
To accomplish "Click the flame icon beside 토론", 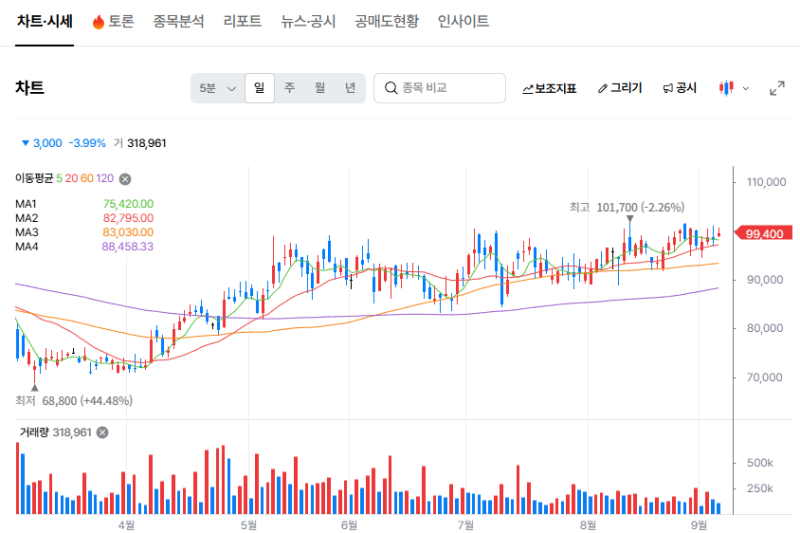I will [x=98, y=22].
